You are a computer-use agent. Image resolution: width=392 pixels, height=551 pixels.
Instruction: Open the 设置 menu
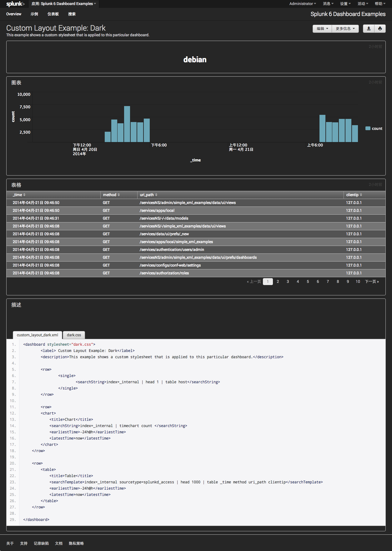coord(345,4)
